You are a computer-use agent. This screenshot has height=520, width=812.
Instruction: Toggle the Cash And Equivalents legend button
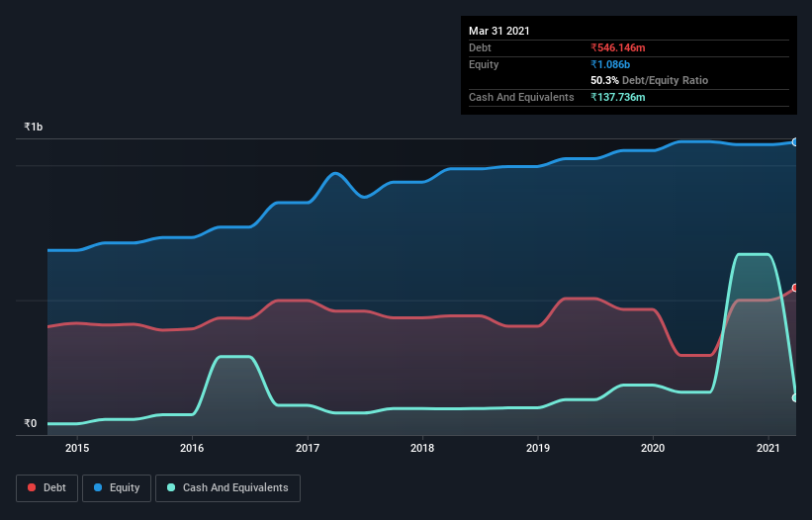point(227,488)
